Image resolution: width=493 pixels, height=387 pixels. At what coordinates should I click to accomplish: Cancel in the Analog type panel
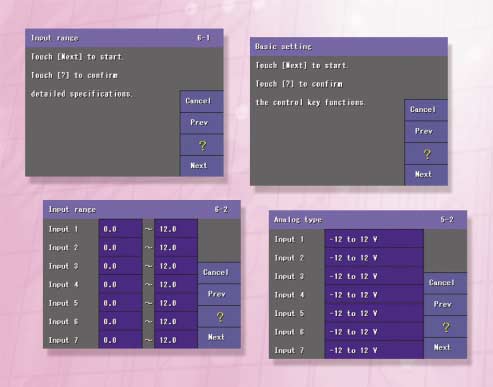coord(446,283)
